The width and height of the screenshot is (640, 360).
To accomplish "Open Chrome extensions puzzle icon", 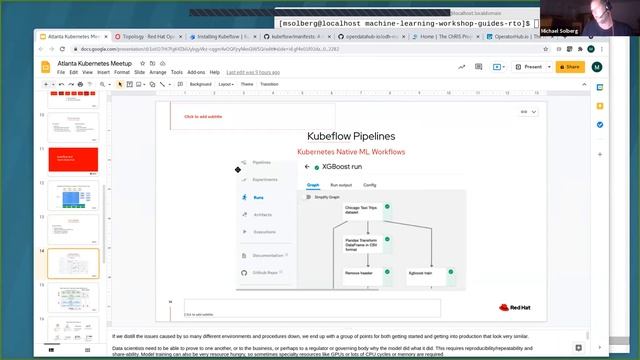I will coord(580,49).
